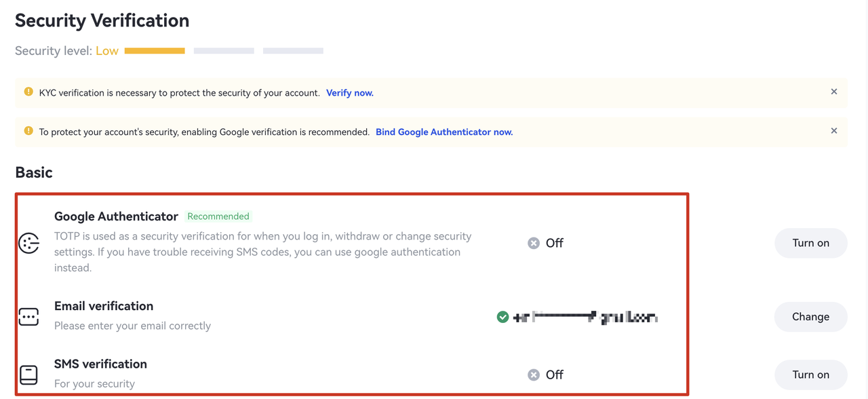Dismiss the KYC verification banner
Screen dimensions: 868x399
[x=834, y=92]
